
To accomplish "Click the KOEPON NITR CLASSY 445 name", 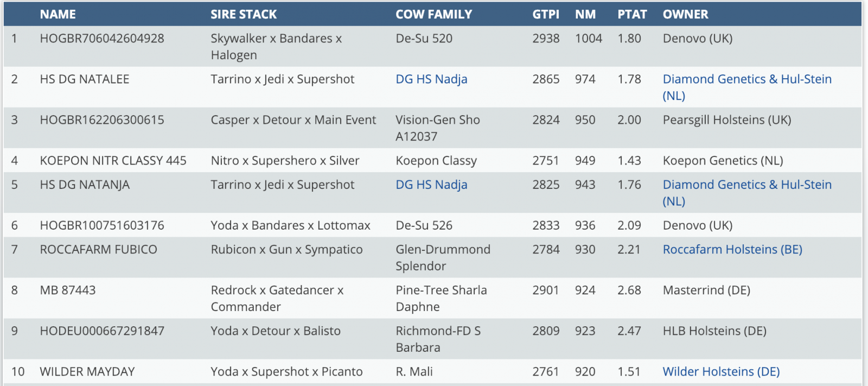I will point(113,161).
